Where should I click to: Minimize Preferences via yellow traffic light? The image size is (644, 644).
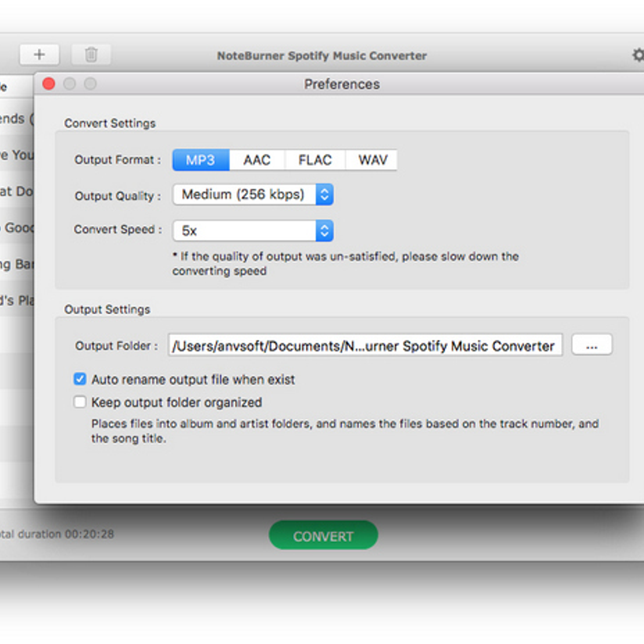pos(70,84)
